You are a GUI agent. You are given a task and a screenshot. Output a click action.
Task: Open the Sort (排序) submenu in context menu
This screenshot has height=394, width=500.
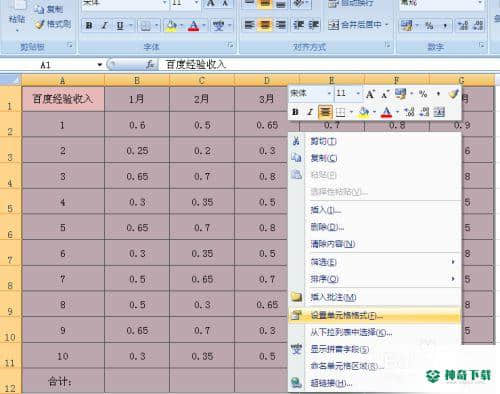(375, 279)
